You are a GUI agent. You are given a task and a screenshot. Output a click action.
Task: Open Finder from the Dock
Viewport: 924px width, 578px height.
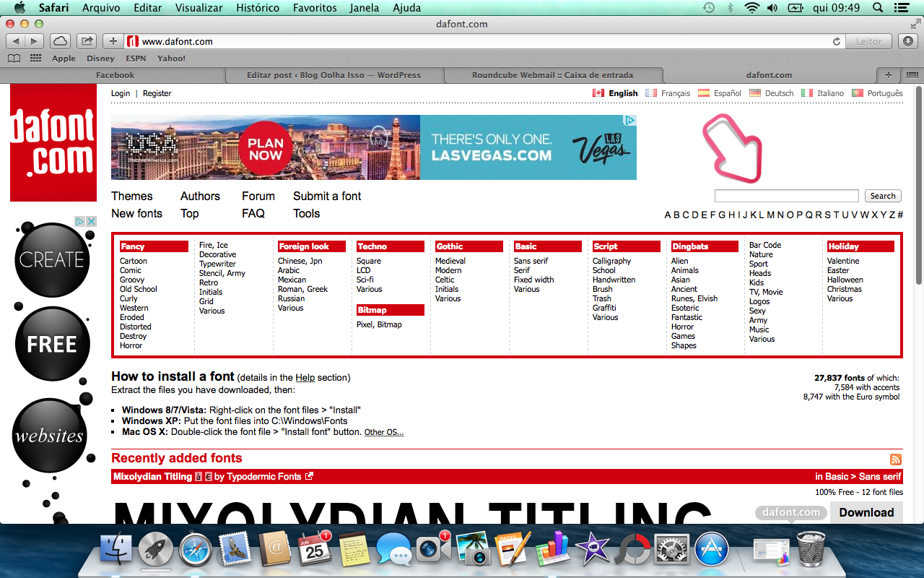tap(115, 551)
